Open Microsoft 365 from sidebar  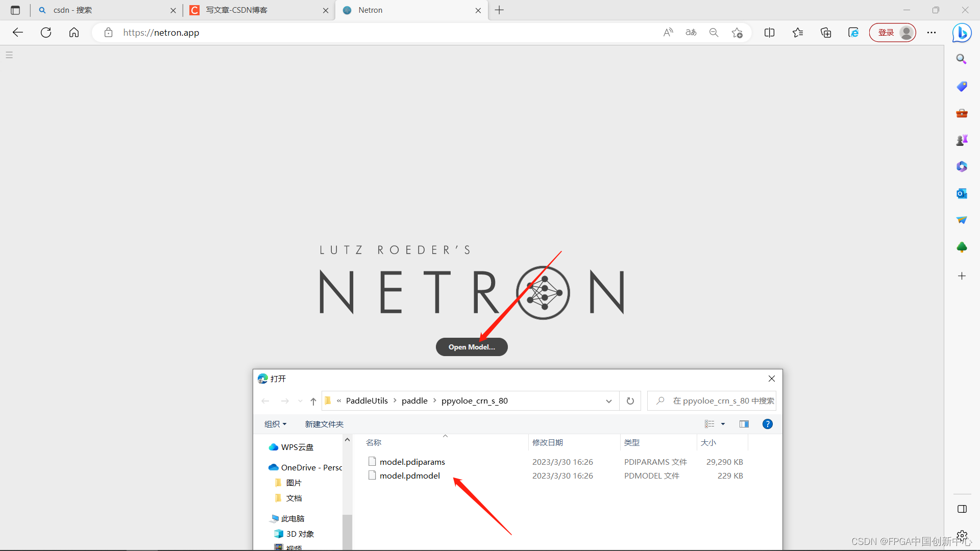962,166
